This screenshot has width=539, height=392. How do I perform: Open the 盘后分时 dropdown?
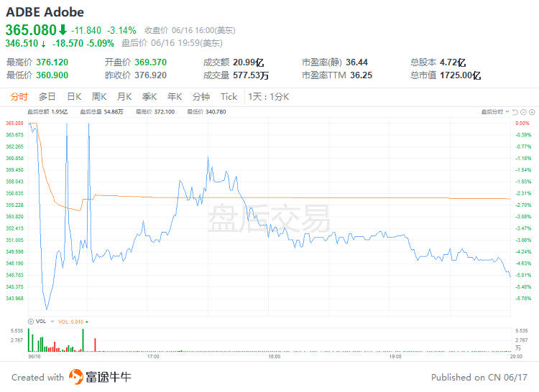click(495, 112)
